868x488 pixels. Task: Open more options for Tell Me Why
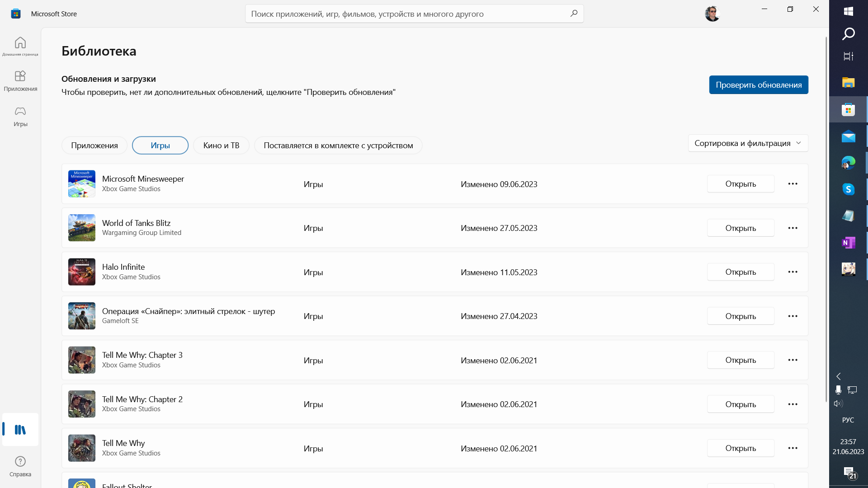[793, 448]
